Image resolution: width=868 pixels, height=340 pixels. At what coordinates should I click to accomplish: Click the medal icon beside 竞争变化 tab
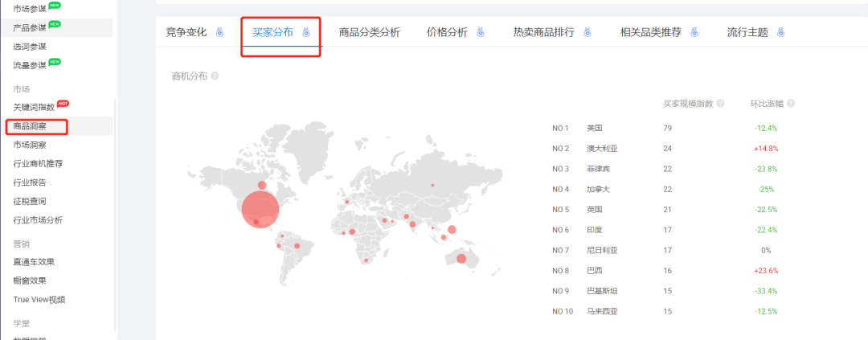coord(218,33)
